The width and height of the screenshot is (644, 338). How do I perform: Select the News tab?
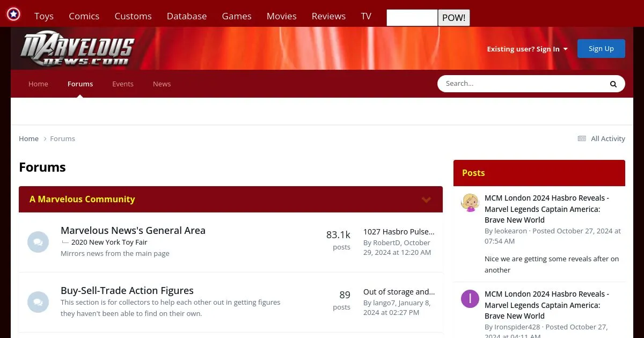(162, 84)
